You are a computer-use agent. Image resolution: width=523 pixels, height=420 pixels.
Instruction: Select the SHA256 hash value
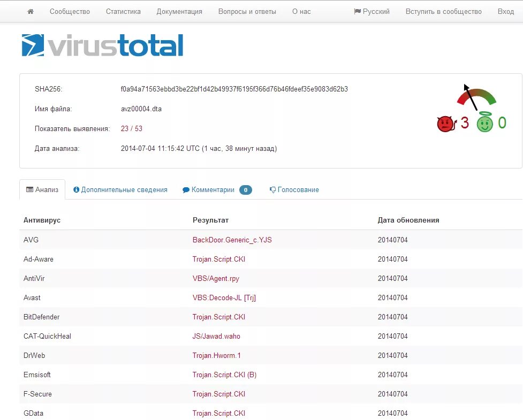(x=234, y=89)
